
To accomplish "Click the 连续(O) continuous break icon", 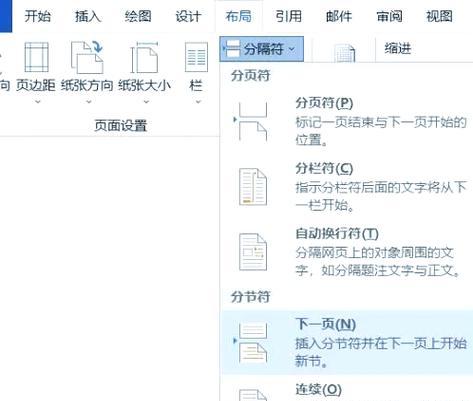I will pyautogui.click(x=253, y=395).
